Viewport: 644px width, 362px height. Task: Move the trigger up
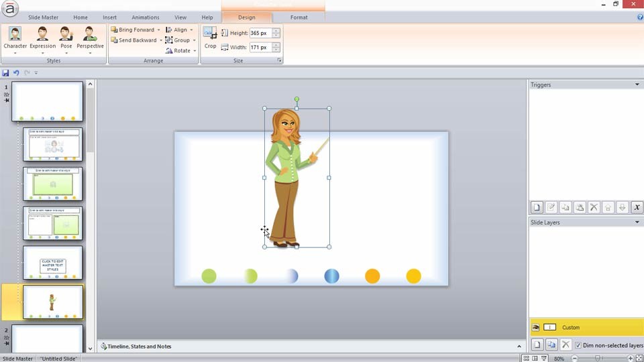[608, 207]
